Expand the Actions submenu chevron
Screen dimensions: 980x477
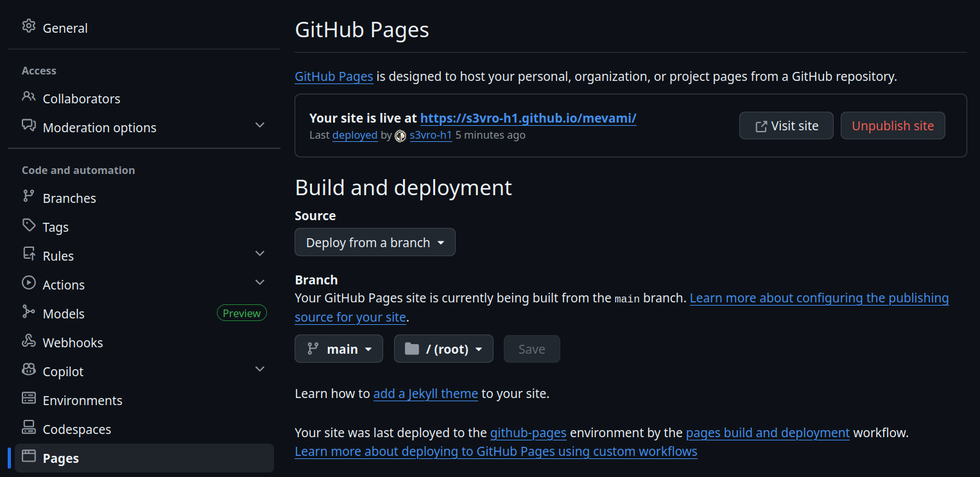[260, 283]
